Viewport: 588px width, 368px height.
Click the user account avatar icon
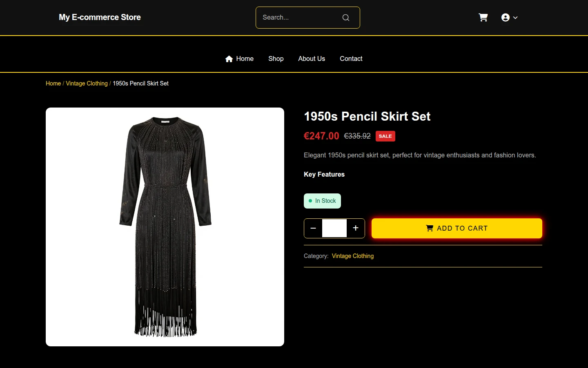506,18
